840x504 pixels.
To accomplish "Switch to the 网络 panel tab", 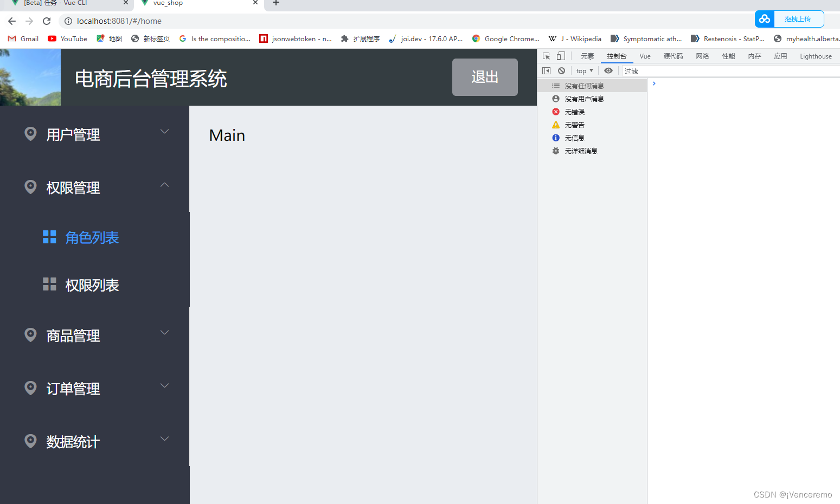I will tap(702, 56).
